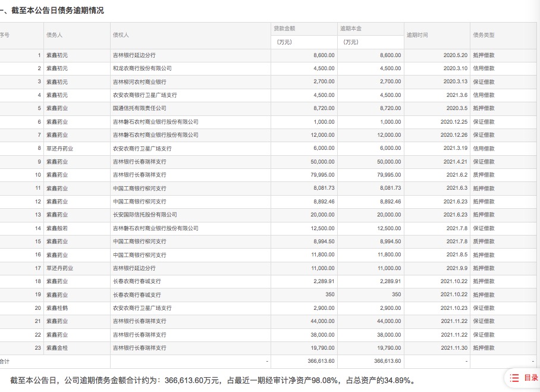Click the 紫鑫金桂 debtor cell in row 23
Image resolution: width=540 pixels, height=392 pixels.
pos(57,348)
